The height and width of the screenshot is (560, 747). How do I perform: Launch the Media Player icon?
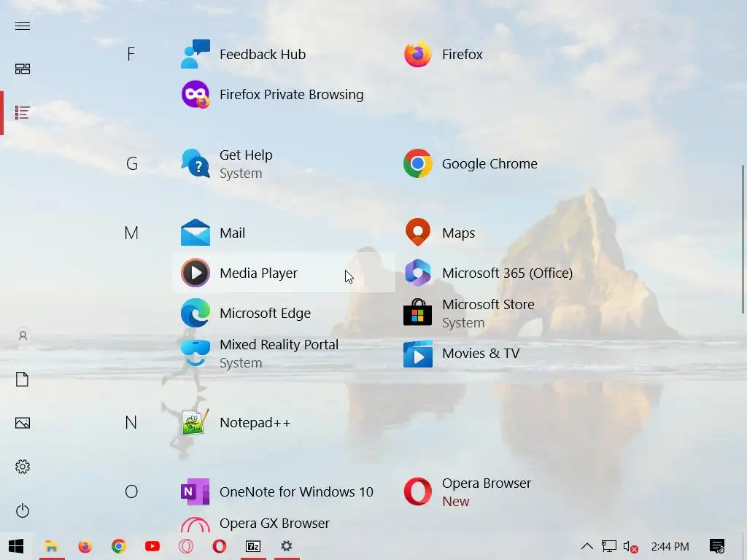point(196,273)
